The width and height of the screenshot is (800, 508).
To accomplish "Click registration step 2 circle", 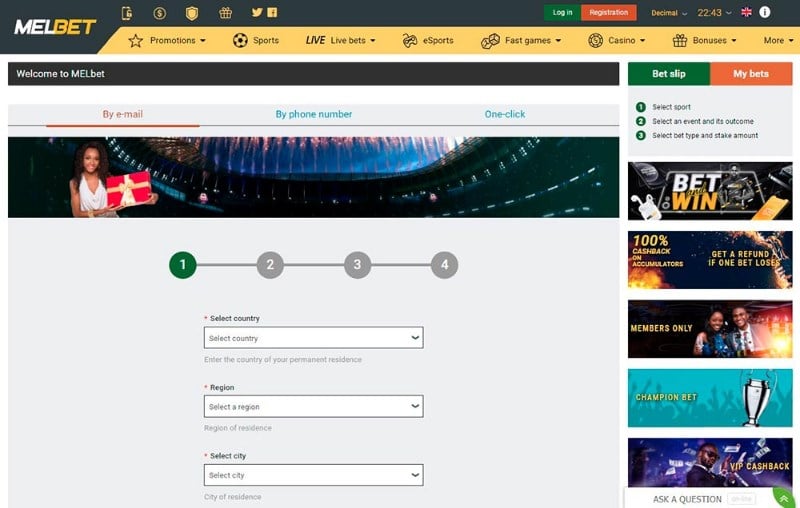I will tap(270, 265).
